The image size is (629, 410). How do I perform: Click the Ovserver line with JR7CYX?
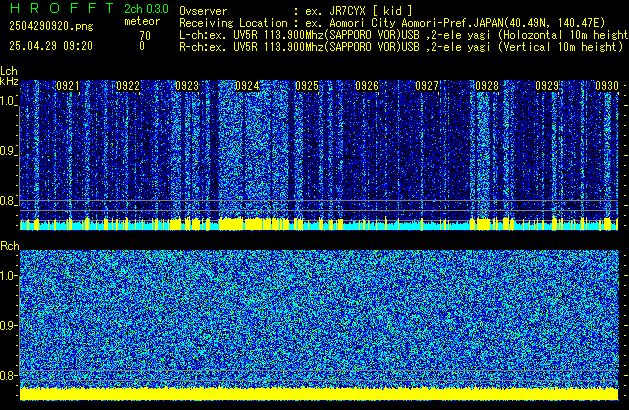pyautogui.click(x=296, y=11)
